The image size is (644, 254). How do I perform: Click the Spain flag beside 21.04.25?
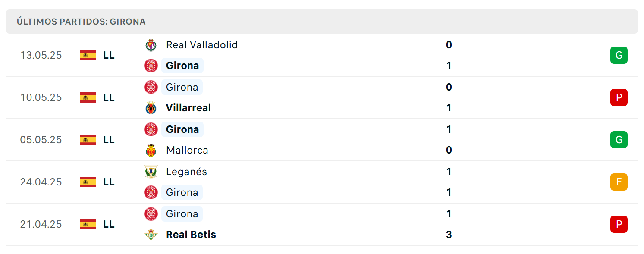(88, 224)
